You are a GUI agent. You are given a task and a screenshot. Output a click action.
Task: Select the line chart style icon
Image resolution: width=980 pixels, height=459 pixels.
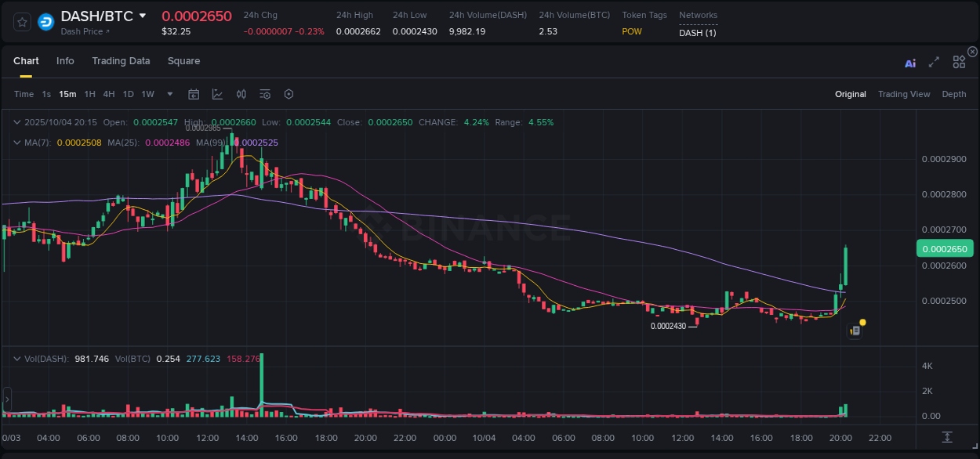(x=217, y=94)
